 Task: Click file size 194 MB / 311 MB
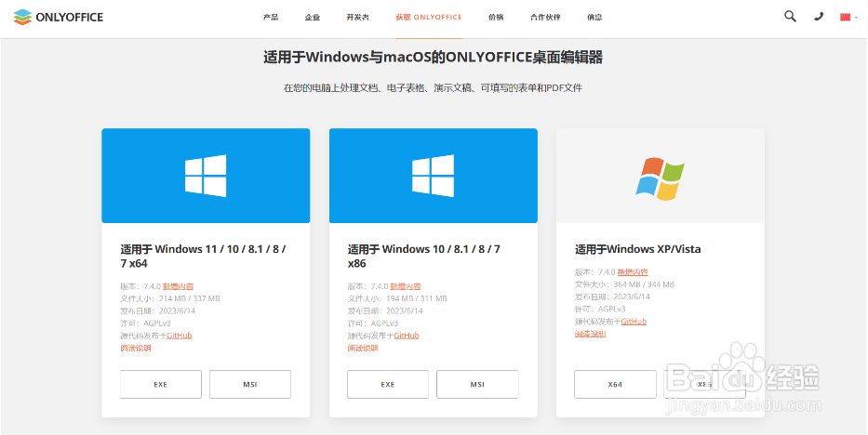(x=417, y=298)
